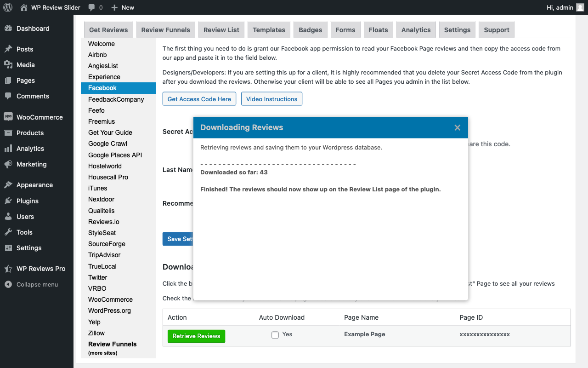This screenshot has height=368, width=588.
Task: Switch to the Get Reviews tab
Action: 108,30
